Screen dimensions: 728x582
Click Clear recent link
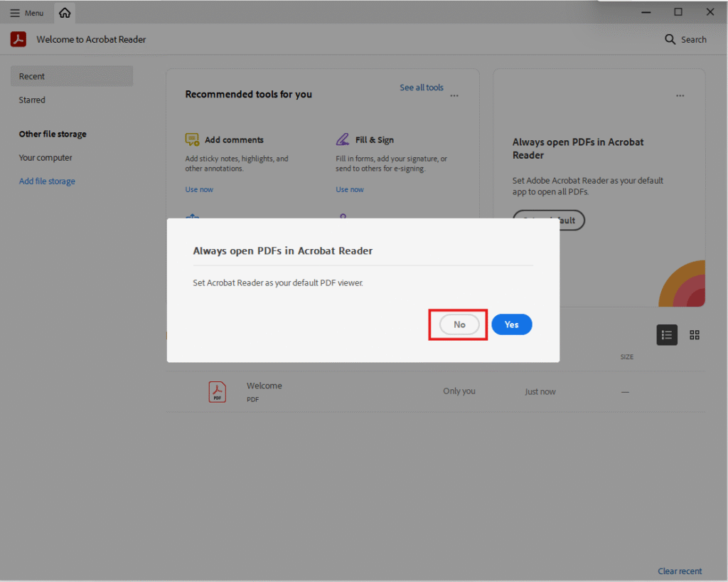(x=679, y=571)
